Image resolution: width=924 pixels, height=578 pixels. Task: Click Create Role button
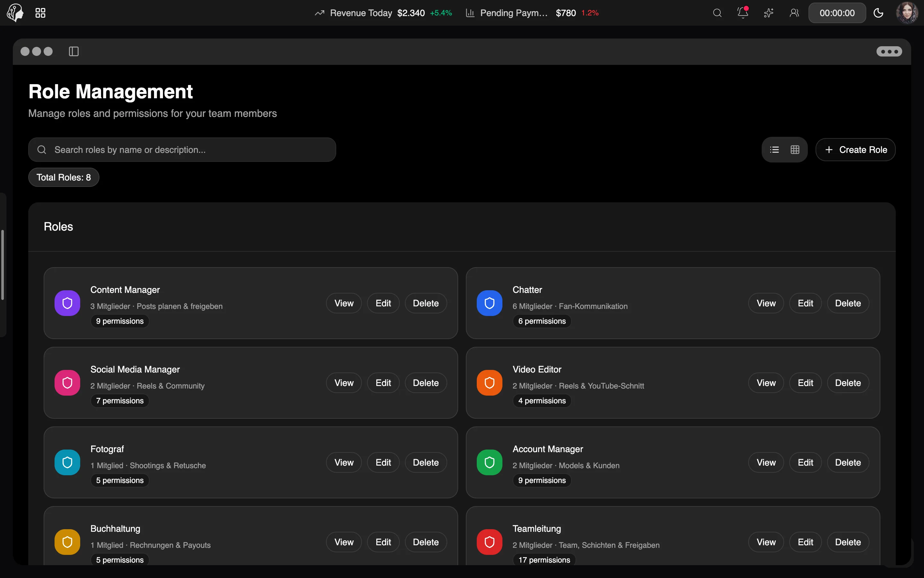[x=855, y=149]
